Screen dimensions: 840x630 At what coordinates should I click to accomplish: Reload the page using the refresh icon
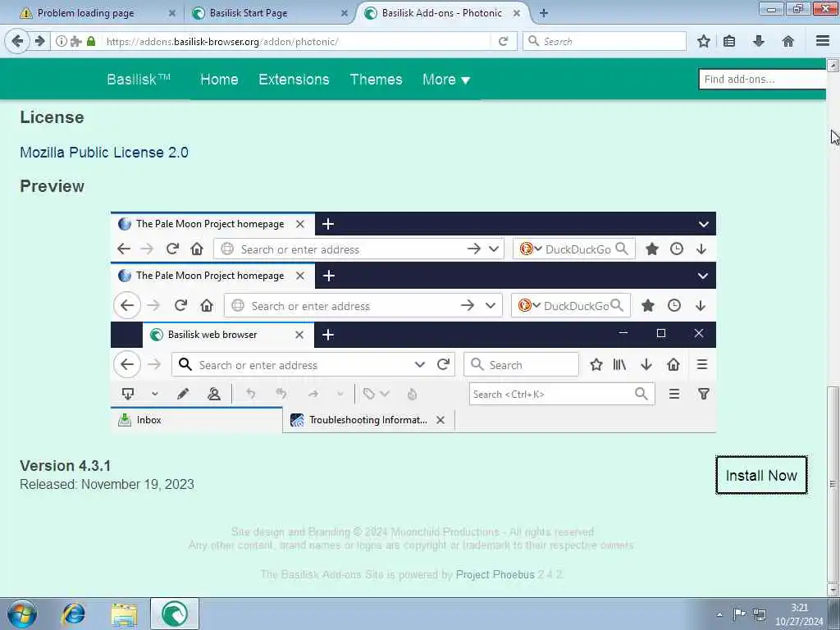(x=503, y=41)
